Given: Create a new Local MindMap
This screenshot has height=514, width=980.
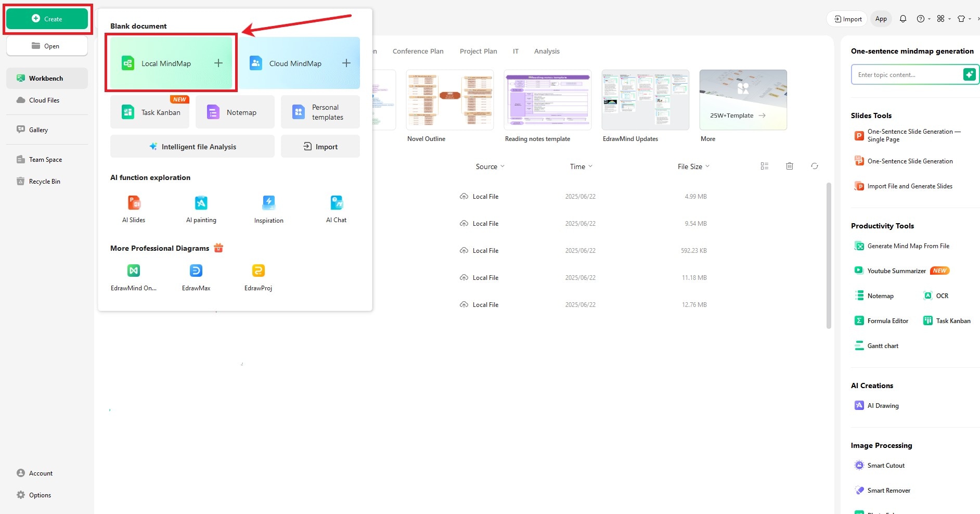Looking at the screenshot, I should click(171, 63).
